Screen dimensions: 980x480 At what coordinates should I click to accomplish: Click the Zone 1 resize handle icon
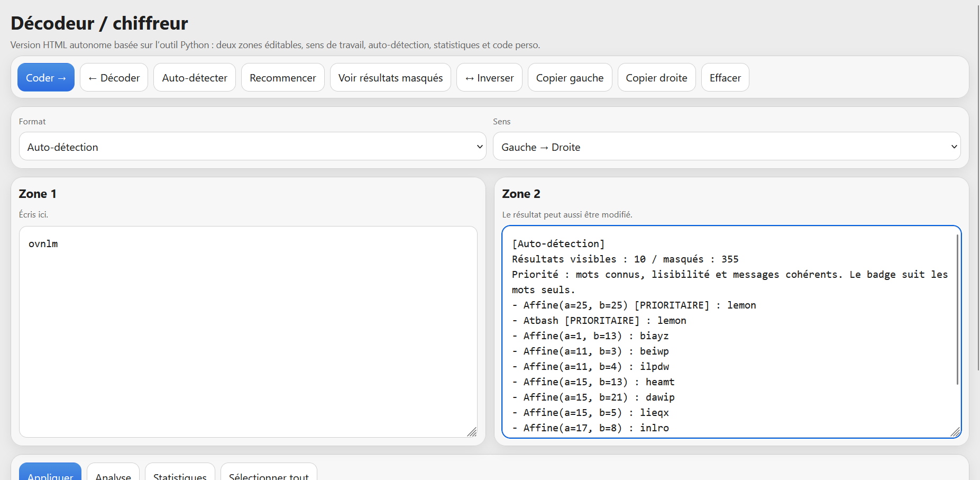472,432
